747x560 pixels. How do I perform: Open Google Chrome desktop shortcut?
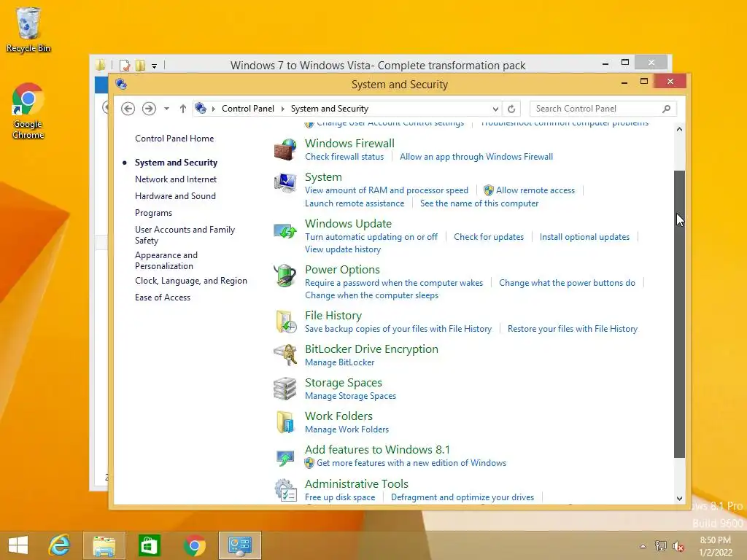[x=28, y=112]
